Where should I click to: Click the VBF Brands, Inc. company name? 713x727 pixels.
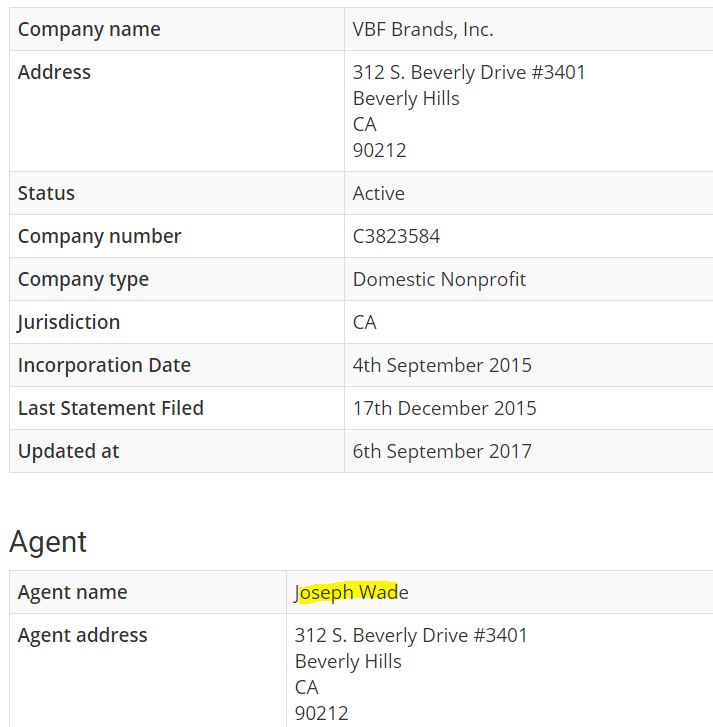pyautogui.click(x=423, y=29)
